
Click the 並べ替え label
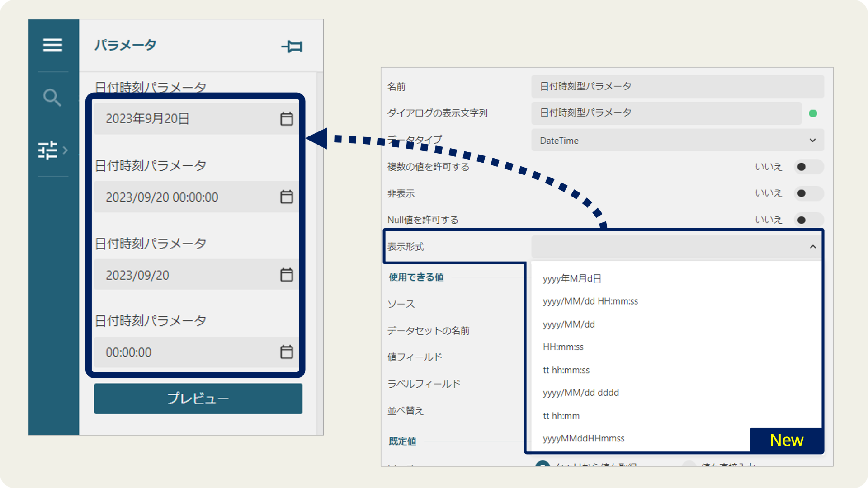[x=406, y=410]
